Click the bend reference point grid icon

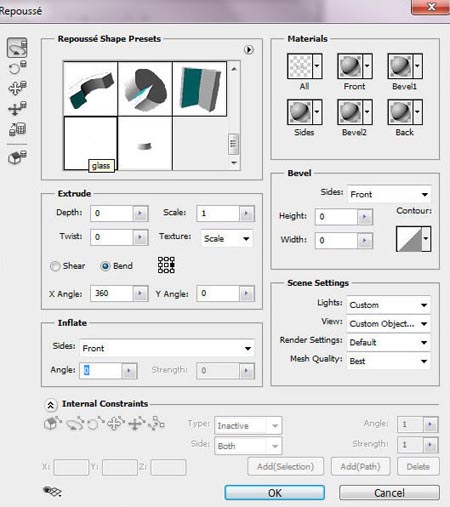pos(166,265)
